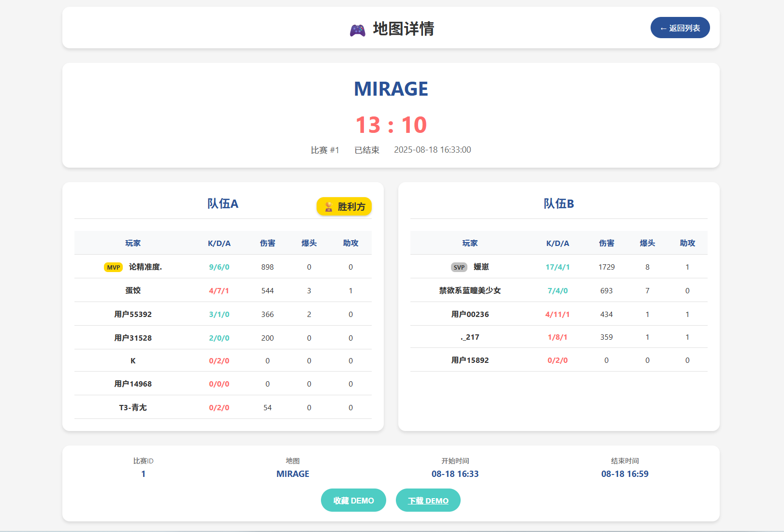Click the 地图 value MIRAGE in footer
This screenshot has width=784, height=532.
click(x=293, y=474)
